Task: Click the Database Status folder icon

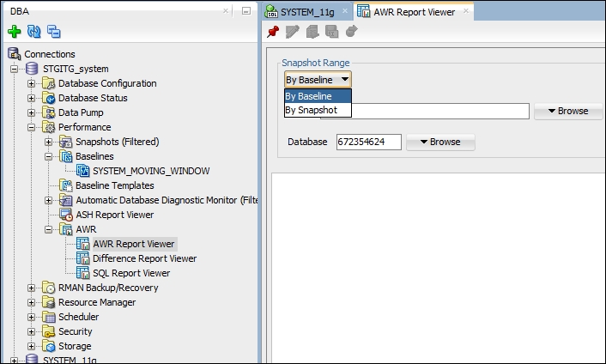Action: [49, 98]
